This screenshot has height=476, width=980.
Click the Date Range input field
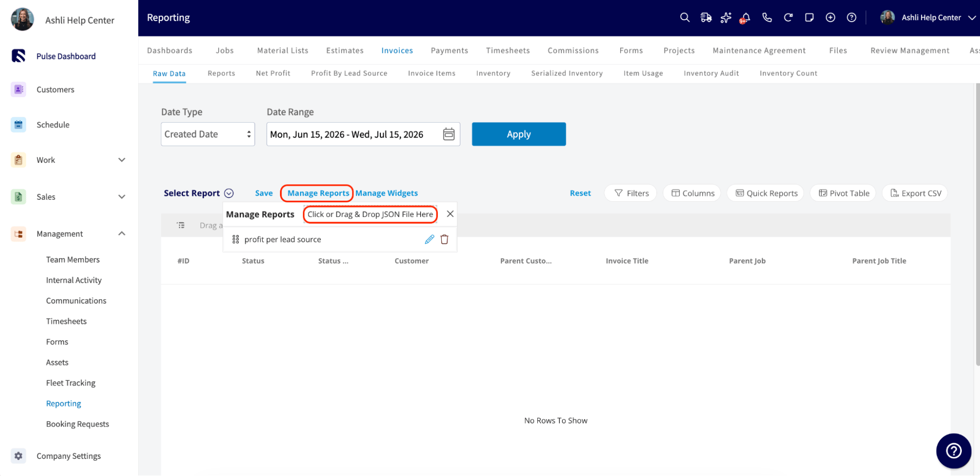tap(363, 134)
